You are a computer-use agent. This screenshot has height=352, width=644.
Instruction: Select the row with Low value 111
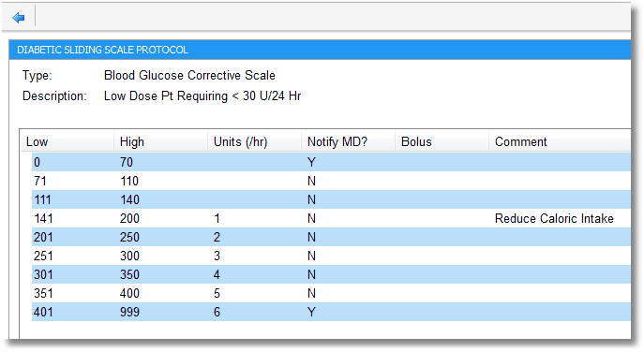point(331,199)
